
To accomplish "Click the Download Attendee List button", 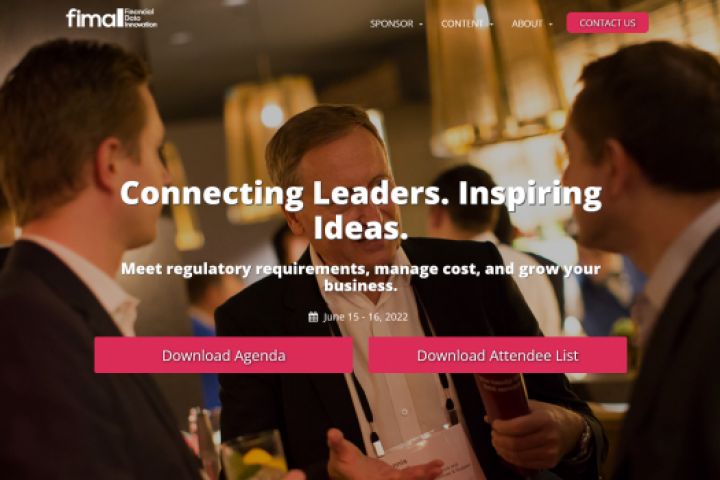I will 497,355.
